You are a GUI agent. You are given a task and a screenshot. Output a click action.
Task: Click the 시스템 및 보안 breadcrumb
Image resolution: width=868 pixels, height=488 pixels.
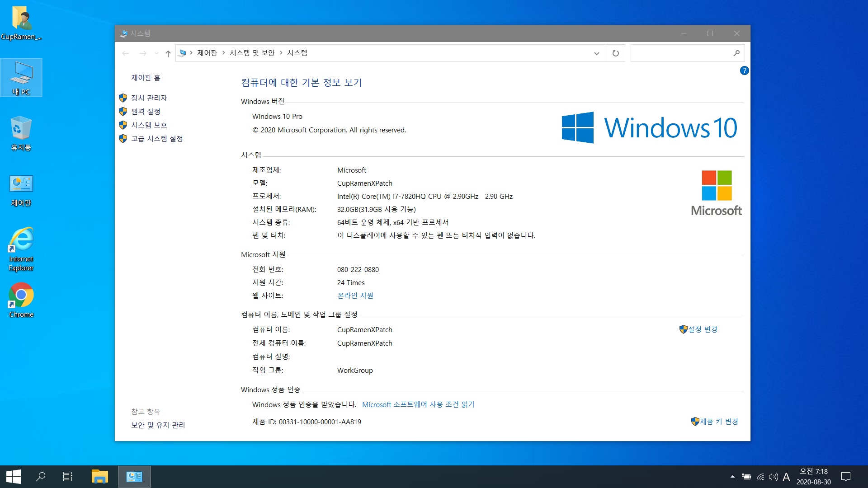click(x=252, y=53)
